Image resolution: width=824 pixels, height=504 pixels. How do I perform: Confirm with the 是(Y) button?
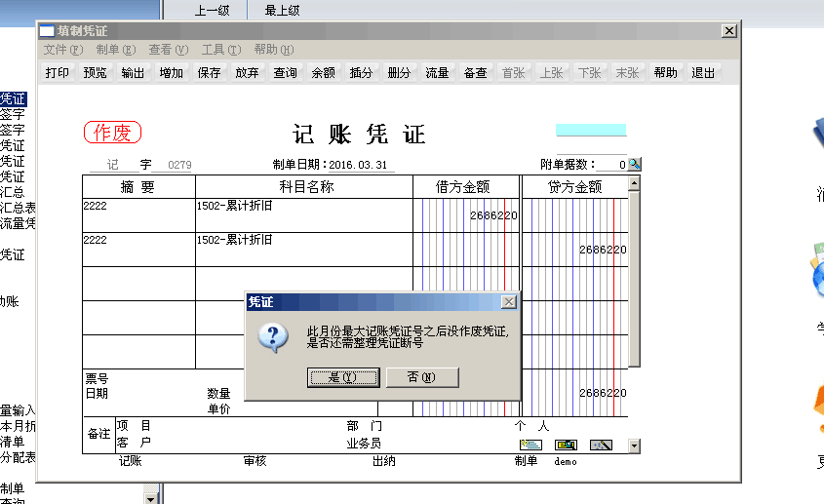343,377
